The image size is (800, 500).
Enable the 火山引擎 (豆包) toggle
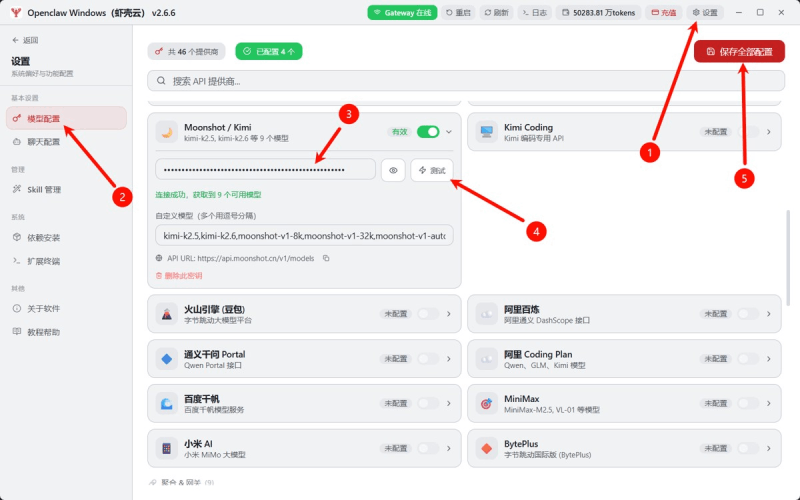click(x=428, y=314)
